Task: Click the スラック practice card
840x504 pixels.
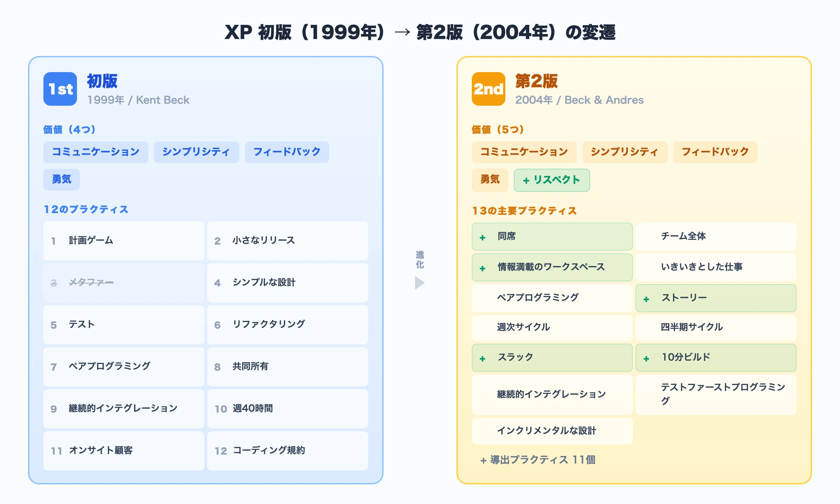Action: (552, 358)
